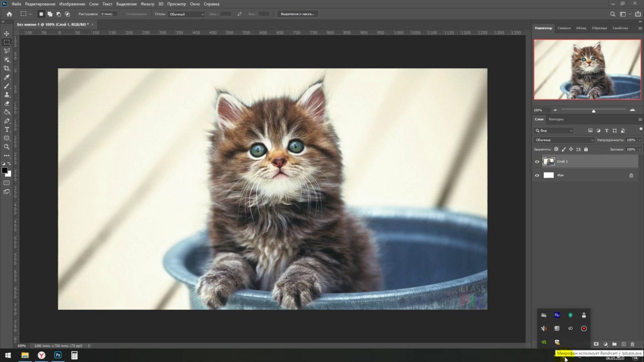Open the Layers panel options menu
This screenshot has width=644, height=362.
(x=640, y=119)
